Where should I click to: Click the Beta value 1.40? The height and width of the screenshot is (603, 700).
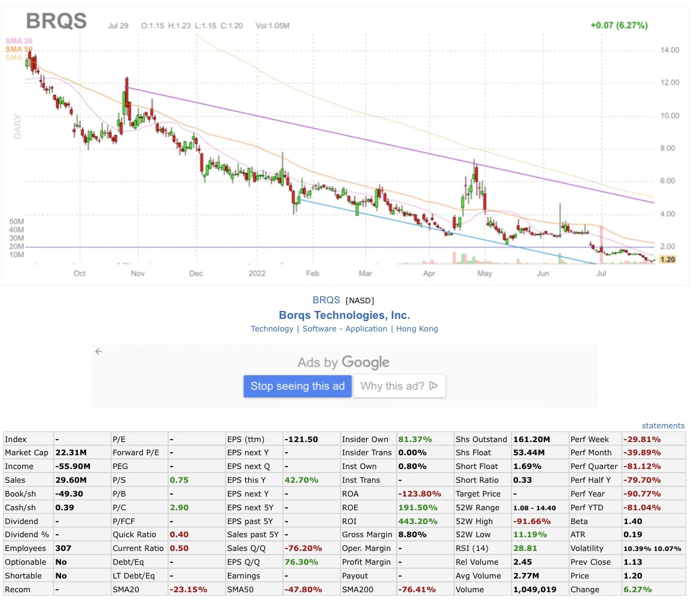[x=633, y=521]
